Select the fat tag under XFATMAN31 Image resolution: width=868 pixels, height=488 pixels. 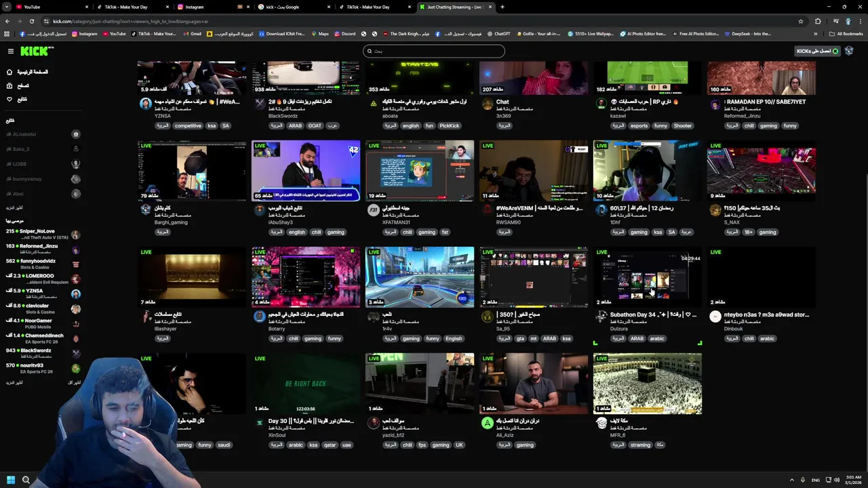click(445, 232)
